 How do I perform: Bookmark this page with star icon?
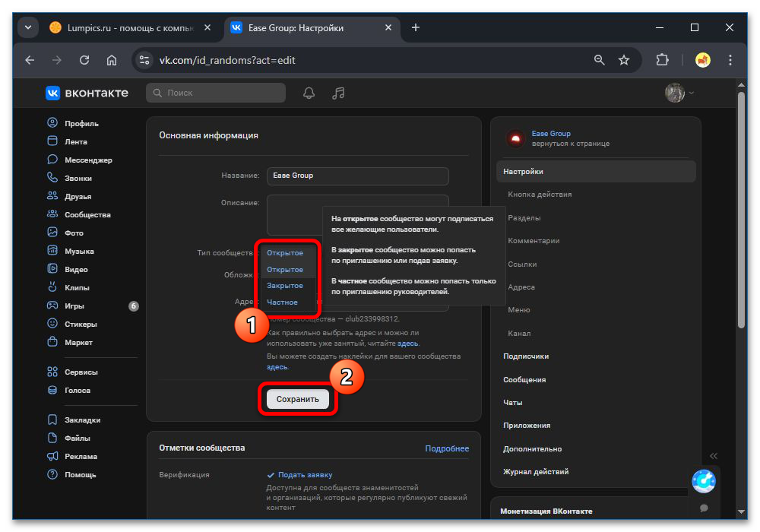[624, 60]
